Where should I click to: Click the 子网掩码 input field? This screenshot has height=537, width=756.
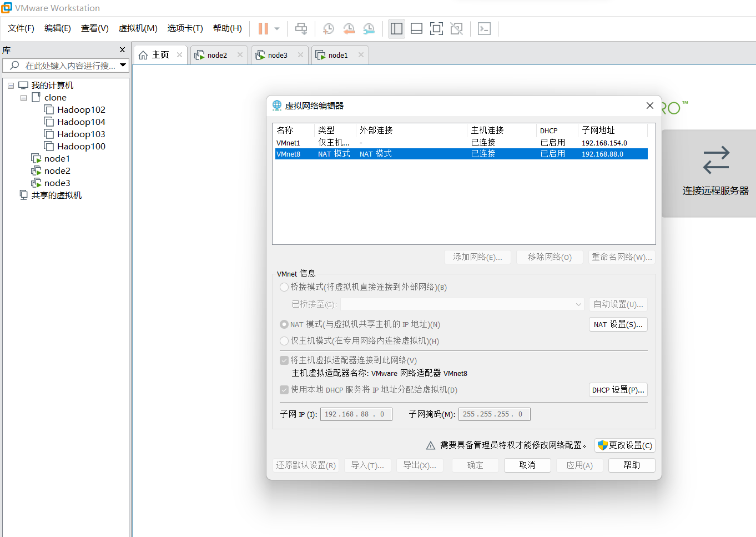click(x=495, y=414)
